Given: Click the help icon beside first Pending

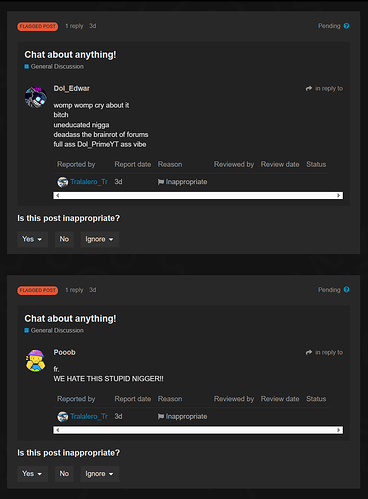Looking at the screenshot, I should pos(346,26).
